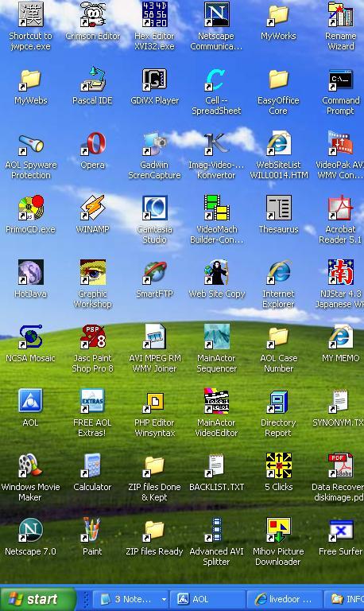Screen dimensions: 364x611
Task: Launch Windows Movie Maker icon
Action: click(x=31, y=465)
